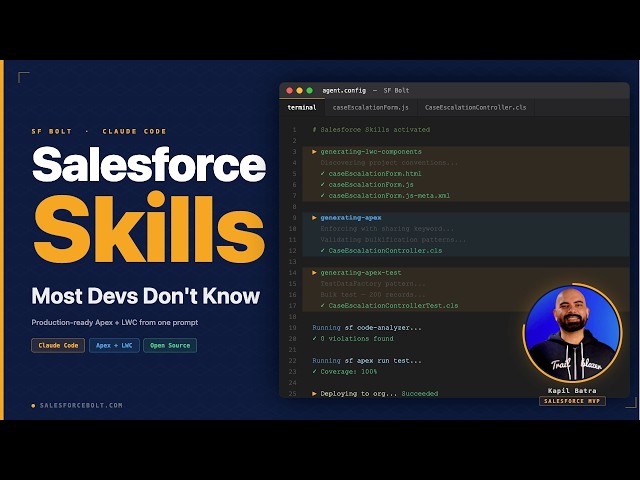The height and width of the screenshot is (480, 640).
Task: Click the large 'Salesforce' heading
Action: [x=149, y=164]
